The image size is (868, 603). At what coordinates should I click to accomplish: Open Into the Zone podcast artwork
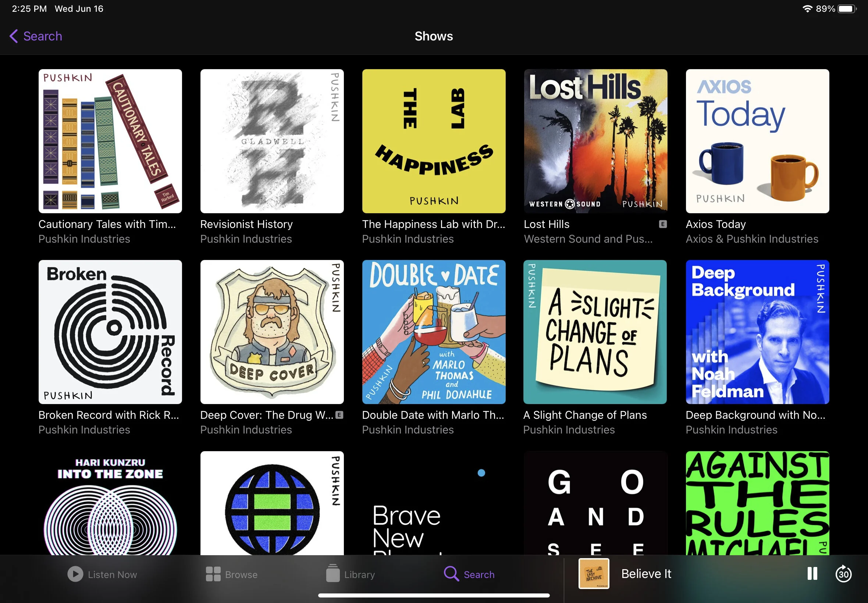110,503
